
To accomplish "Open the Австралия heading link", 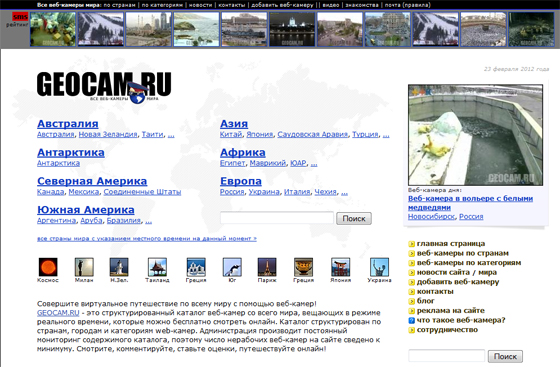I will click(x=68, y=124).
